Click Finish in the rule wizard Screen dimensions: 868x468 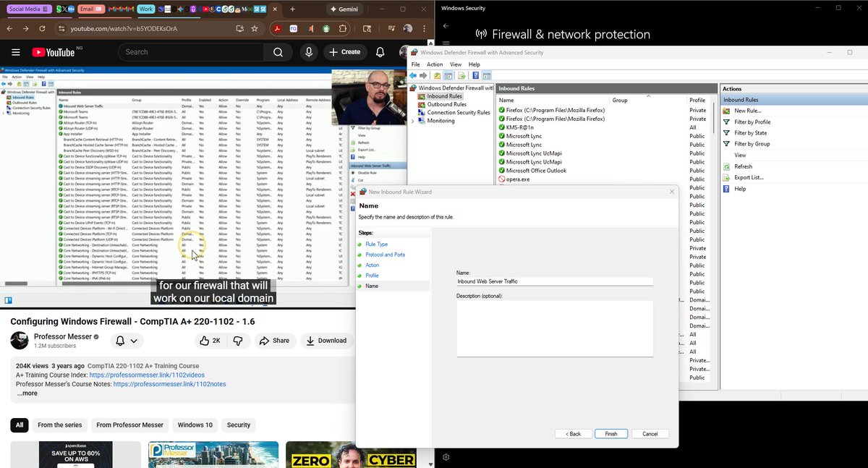[611, 434]
